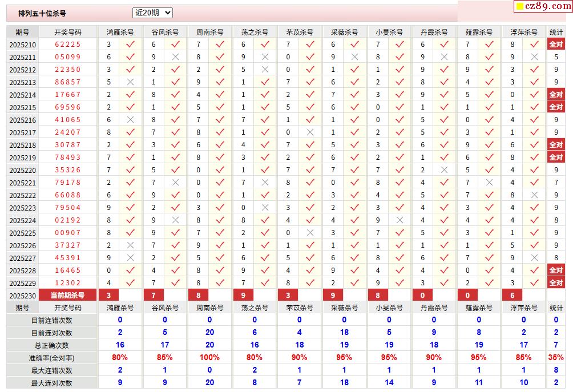
Task: Click the 最大连对次数 row label
Action: click(x=51, y=383)
